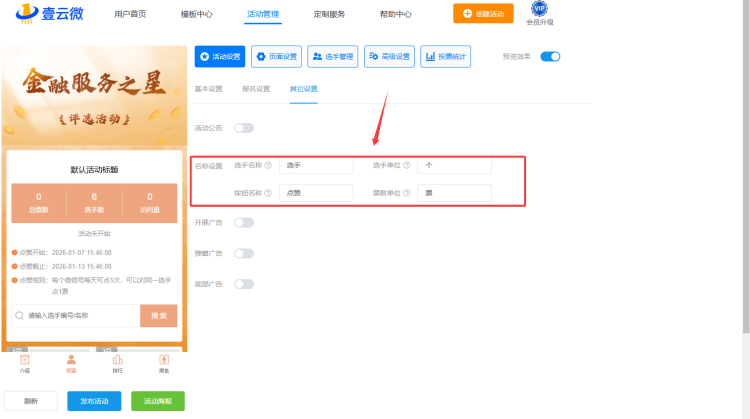Turn on the 开屏广告 switch
The image size is (750, 419).
click(244, 222)
